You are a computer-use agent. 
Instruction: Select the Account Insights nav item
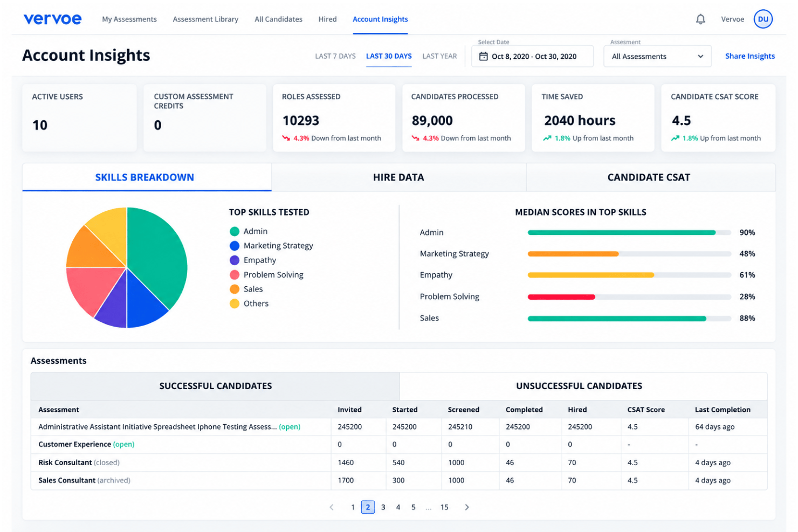(380, 19)
